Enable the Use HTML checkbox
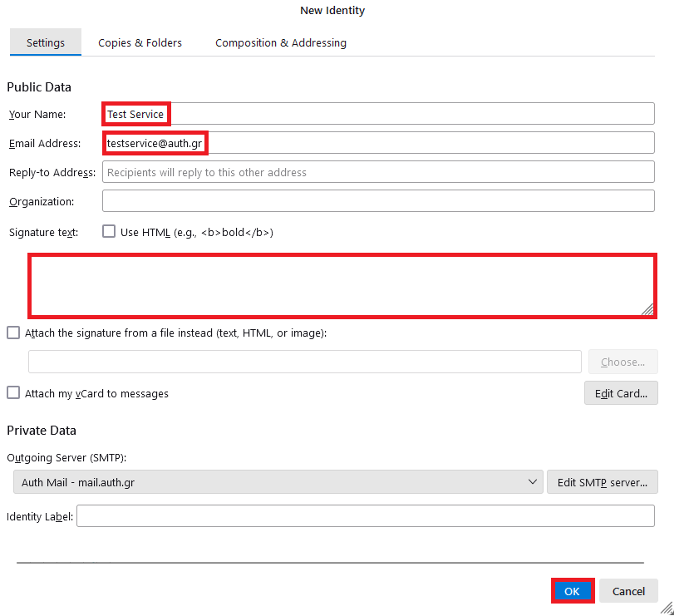674x616 pixels. click(109, 232)
